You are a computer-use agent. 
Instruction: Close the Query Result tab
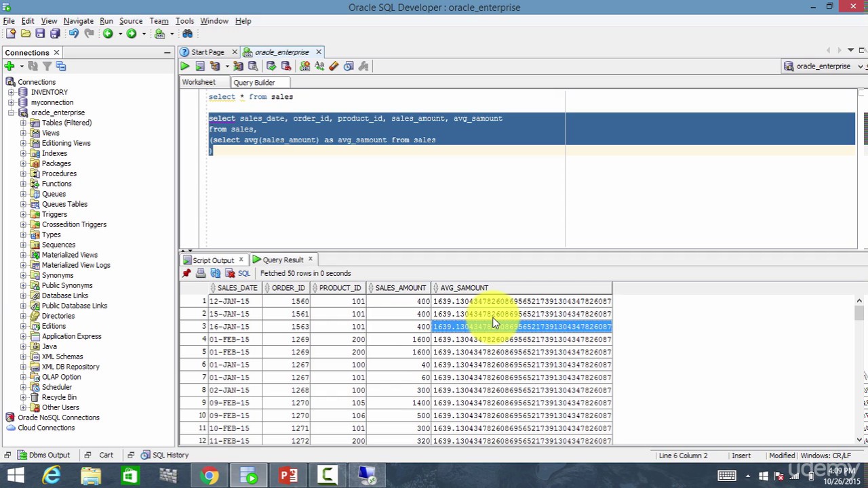(x=311, y=260)
